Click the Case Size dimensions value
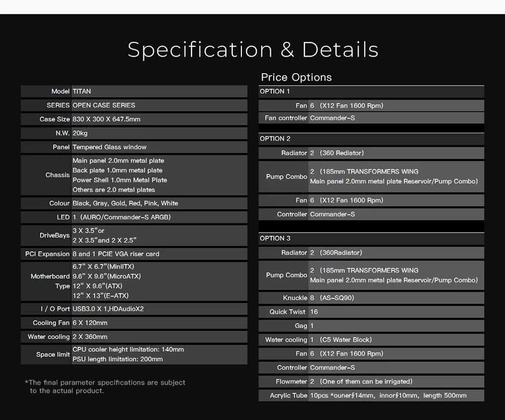 (107, 120)
